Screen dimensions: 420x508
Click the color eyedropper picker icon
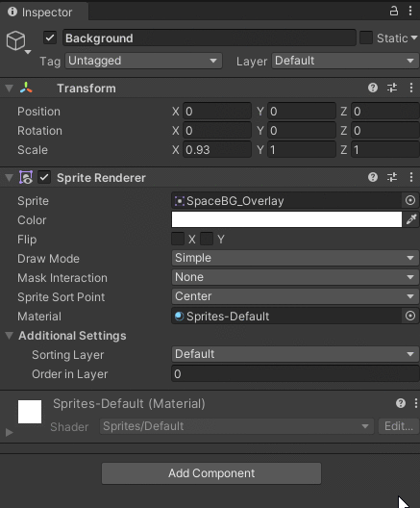pyautogui.click(x=411, y=219)
